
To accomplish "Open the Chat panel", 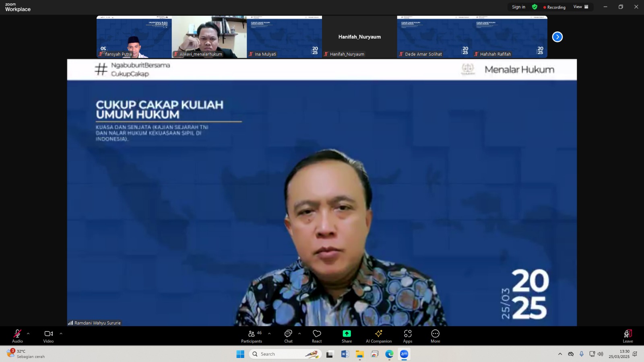I will [x=288, y=336].
